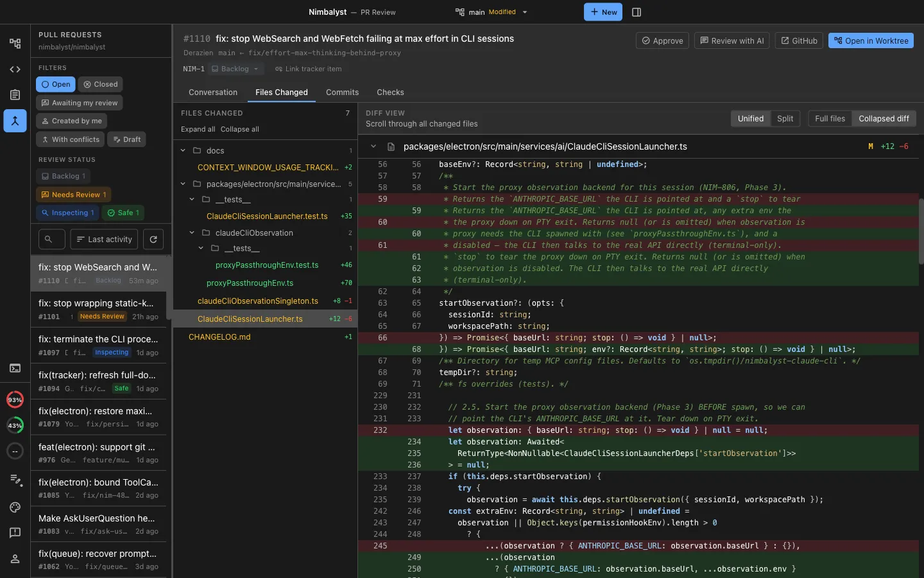
Task: Open the terminal panel icon in left rail
Action: point(15,368)
